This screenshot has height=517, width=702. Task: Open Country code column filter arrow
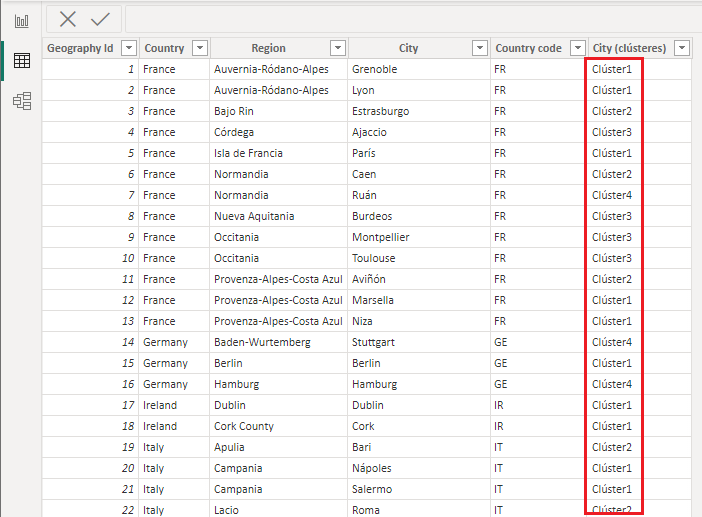click(578, 48)
